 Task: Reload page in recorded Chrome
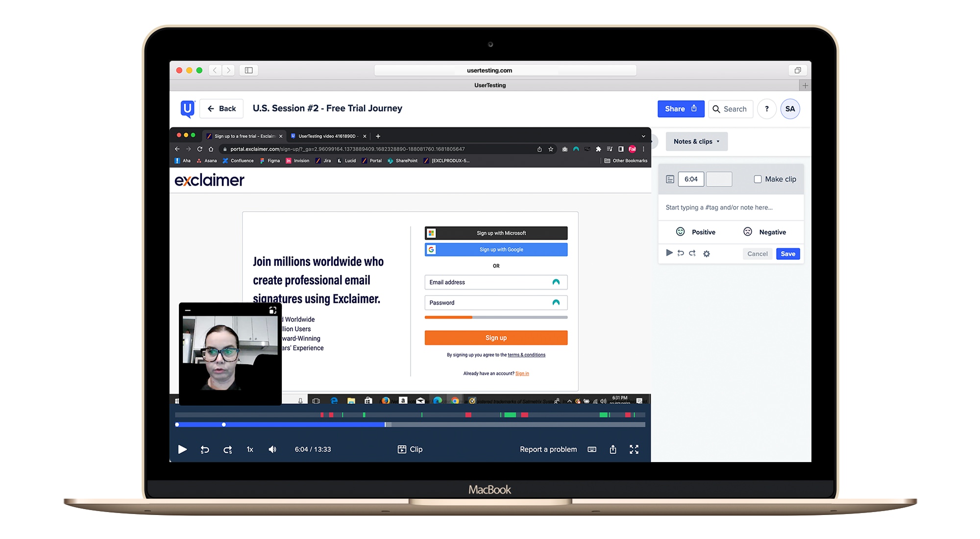(x=200, y=149)
